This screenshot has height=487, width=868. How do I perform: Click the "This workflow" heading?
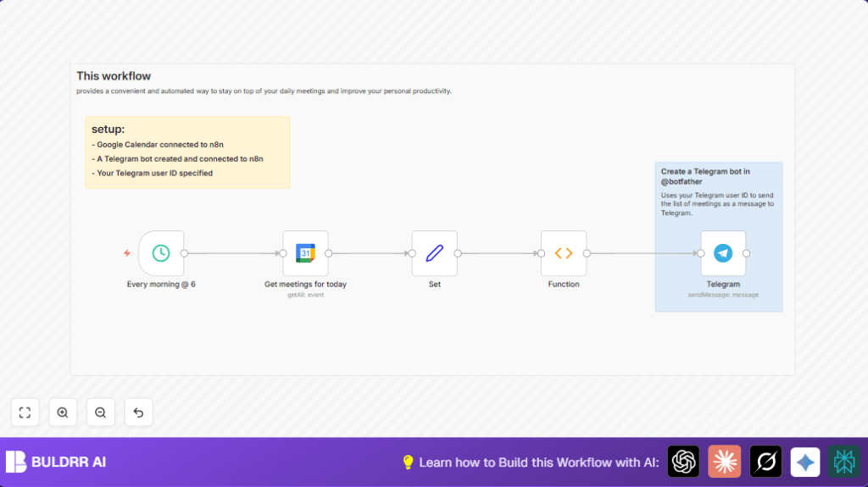pyautogui.click(x=114, y=76)
